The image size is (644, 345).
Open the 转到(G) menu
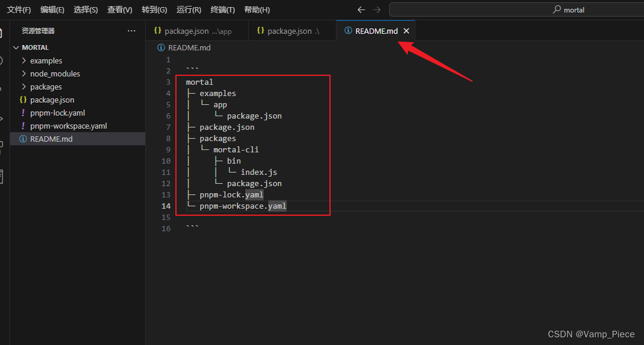[x=154, y=10]
